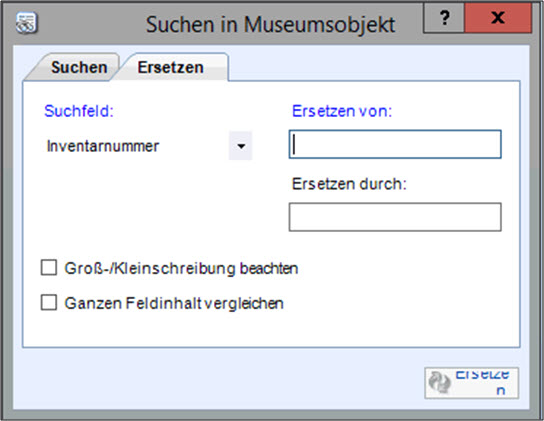
Task: Toggle whole-field matching via its text label
Action: point(174,303)
